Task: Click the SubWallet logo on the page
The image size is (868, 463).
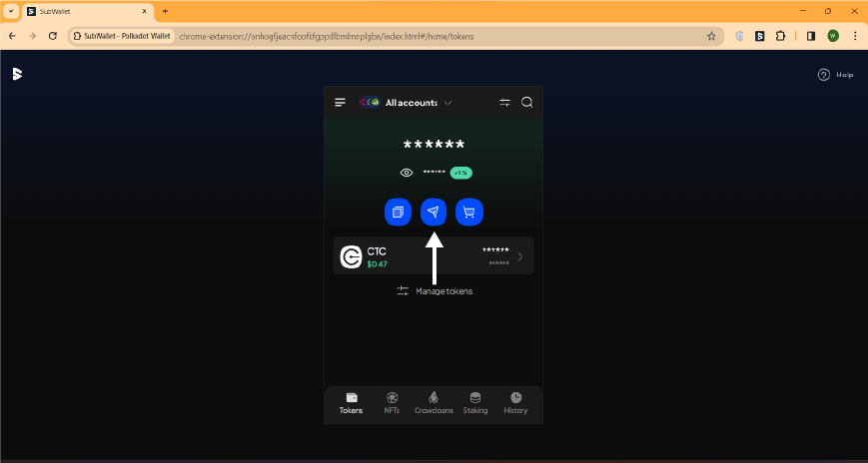Action: click(x=17, y=74)
